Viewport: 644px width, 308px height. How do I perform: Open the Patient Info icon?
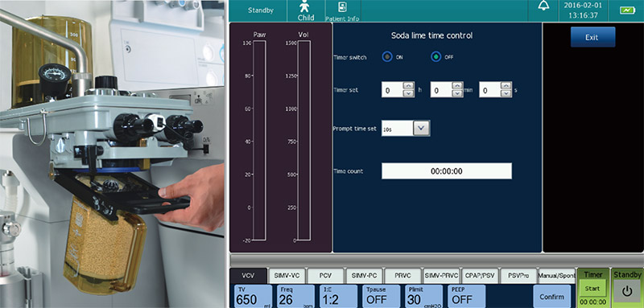(x=342, y=7)
